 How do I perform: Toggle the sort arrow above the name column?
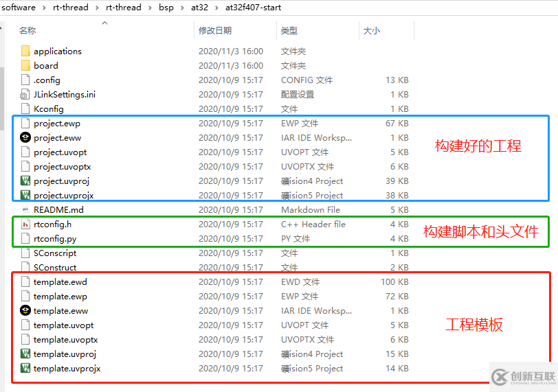[104, 23]
